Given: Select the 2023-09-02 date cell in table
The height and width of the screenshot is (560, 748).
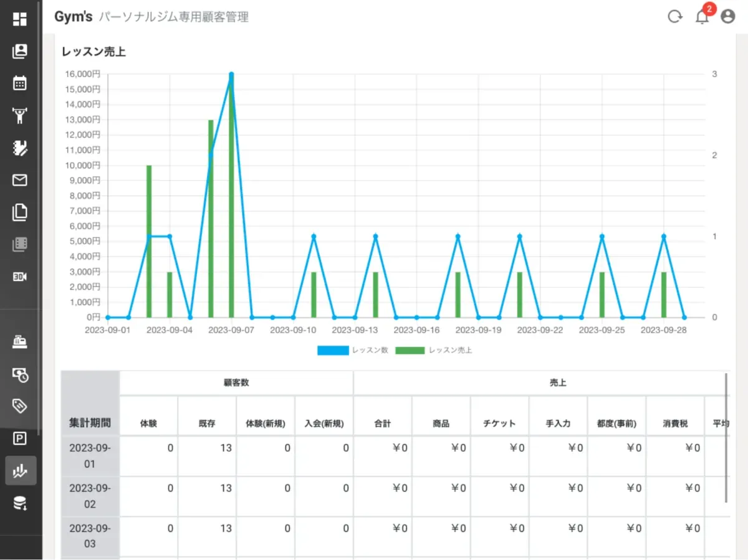Looking at the screenshot, I should pos(90,496).
